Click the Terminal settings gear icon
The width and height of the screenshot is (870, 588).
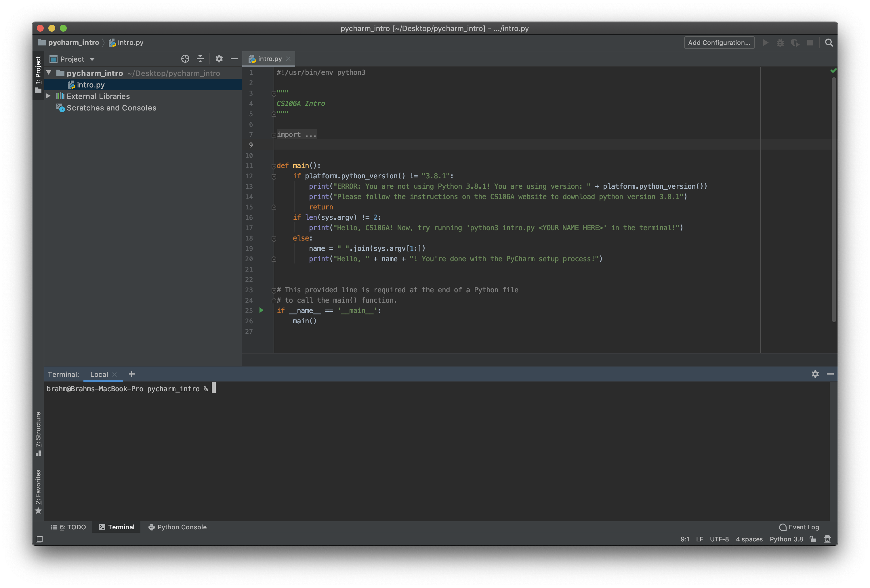tap(816, 373)
